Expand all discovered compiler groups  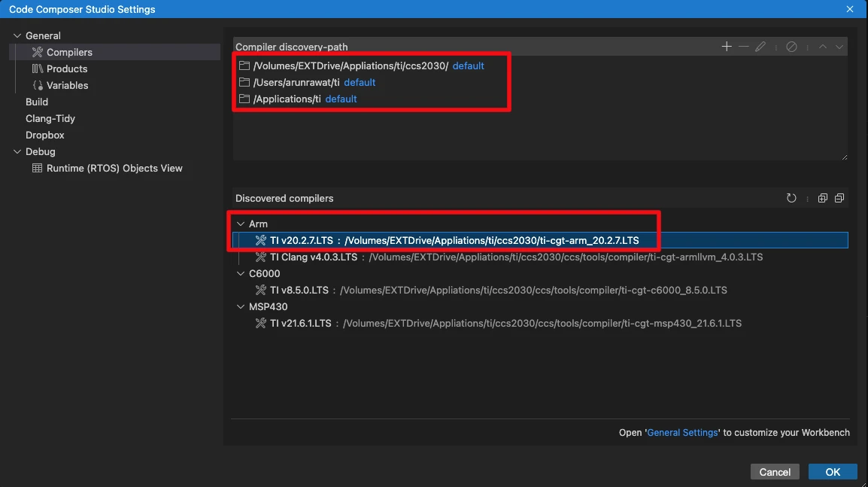coord(823,199)
